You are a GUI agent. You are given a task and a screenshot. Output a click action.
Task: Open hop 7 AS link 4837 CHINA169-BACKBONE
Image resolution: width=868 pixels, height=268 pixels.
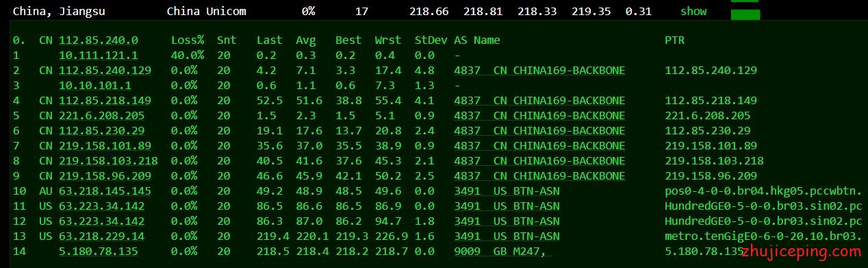pyautogui.click(x=539, y=145)
